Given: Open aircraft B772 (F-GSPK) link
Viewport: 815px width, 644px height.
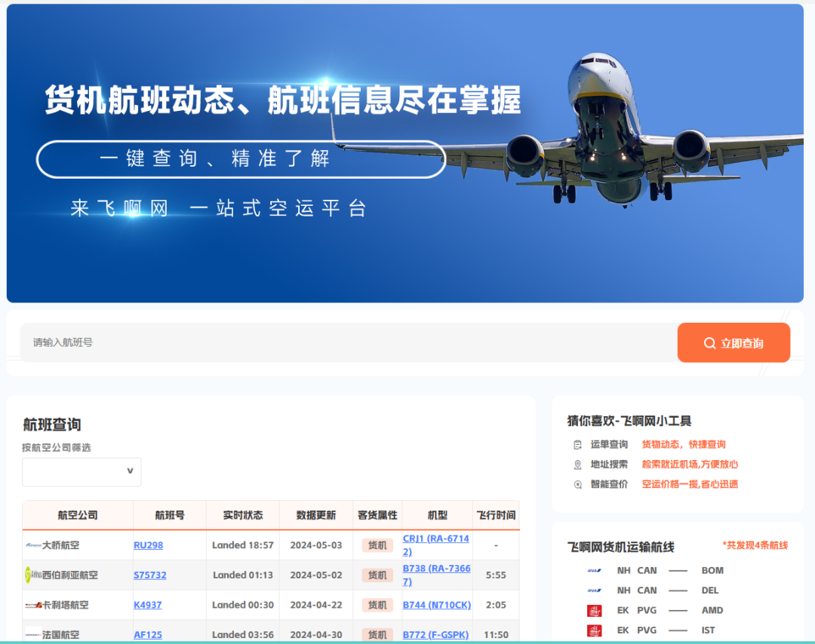Looking at the screenshot, I should (x=435, y=635).
